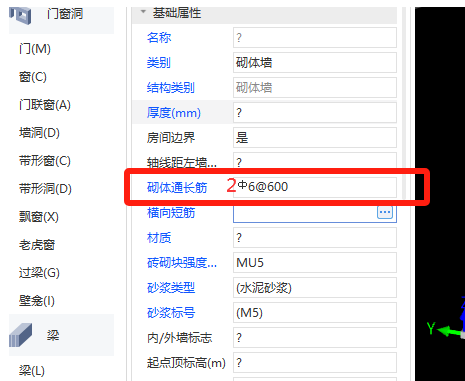Click the 厚度(mm) value field
465x381 pixels.
[315, 112]
